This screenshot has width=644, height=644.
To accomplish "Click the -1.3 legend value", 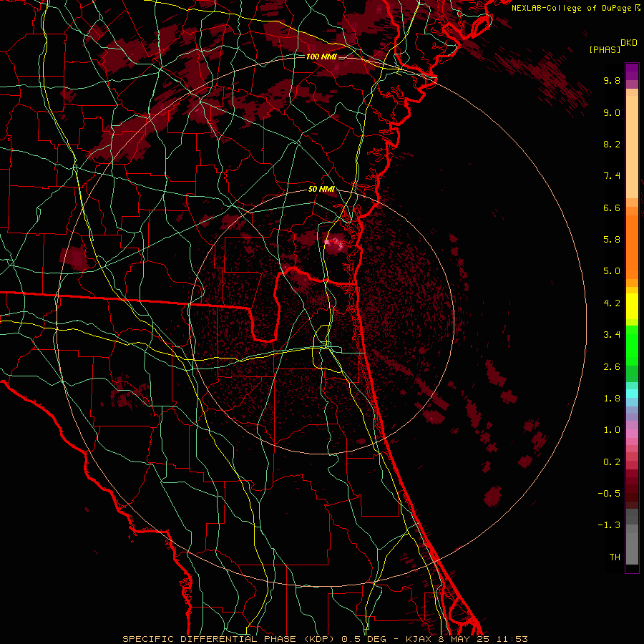I will click(609, 525).
